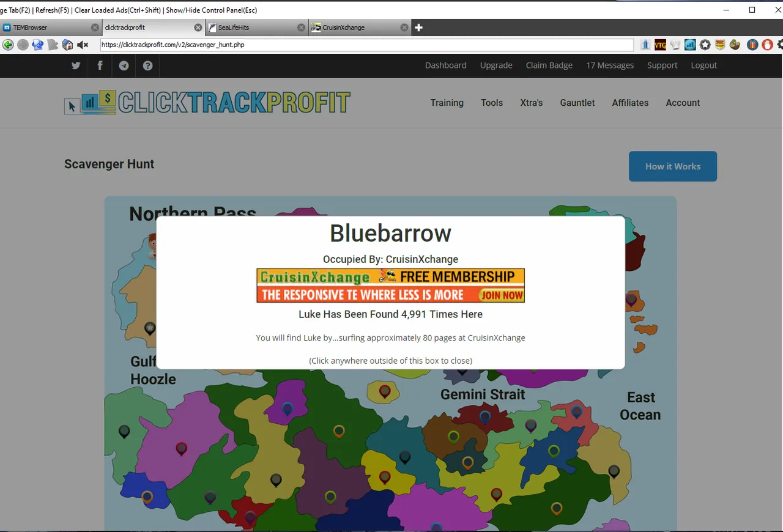Open the Account menu

pyautogui.click(x=683, y=103)
